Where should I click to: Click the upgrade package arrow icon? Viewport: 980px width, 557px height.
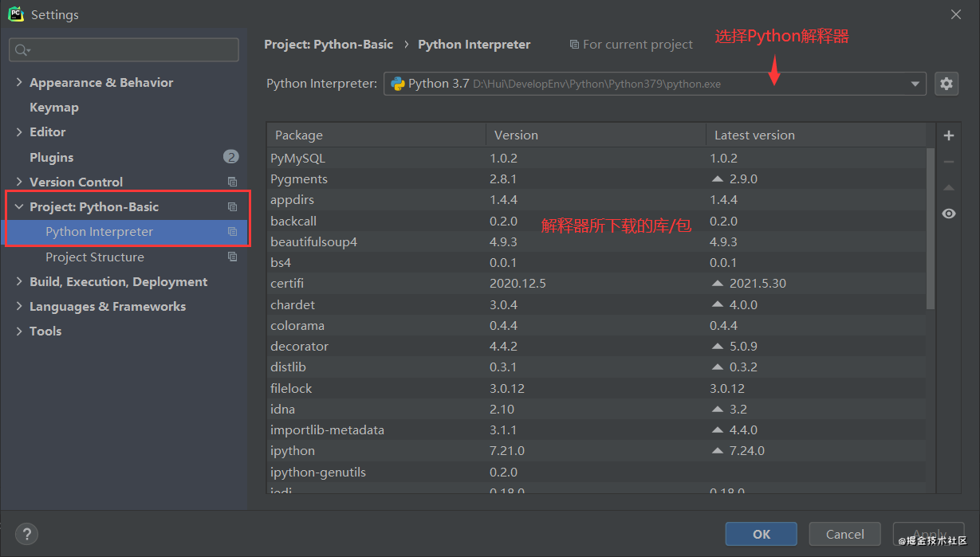coord(949,188)
